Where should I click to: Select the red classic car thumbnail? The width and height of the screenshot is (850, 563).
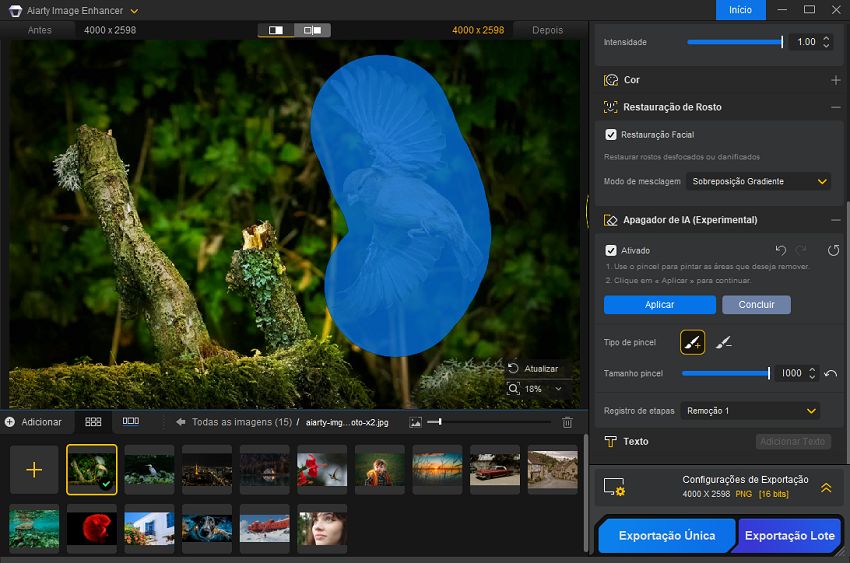click(495, 469)
